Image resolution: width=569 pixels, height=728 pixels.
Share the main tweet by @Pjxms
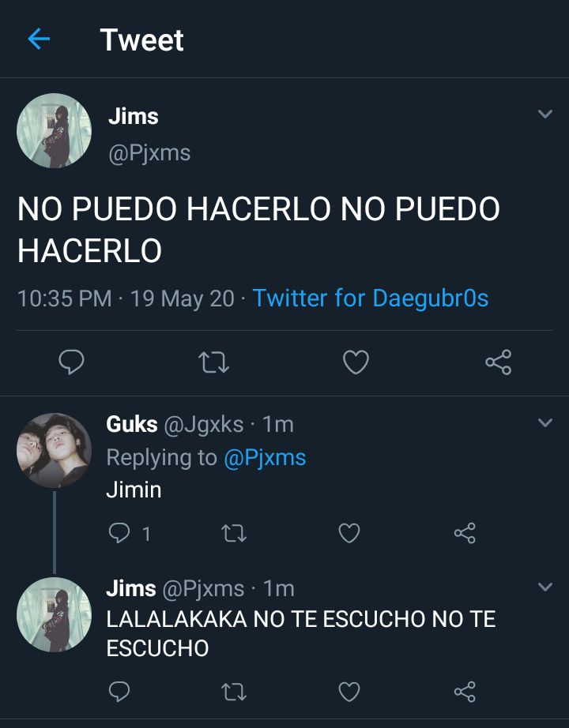[x=499, y=362]
